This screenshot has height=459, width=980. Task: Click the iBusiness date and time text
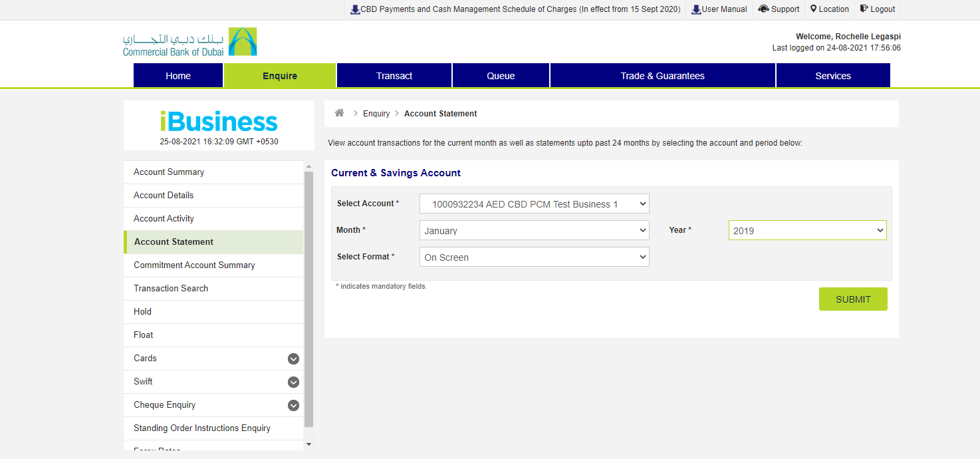pos(219,142)
